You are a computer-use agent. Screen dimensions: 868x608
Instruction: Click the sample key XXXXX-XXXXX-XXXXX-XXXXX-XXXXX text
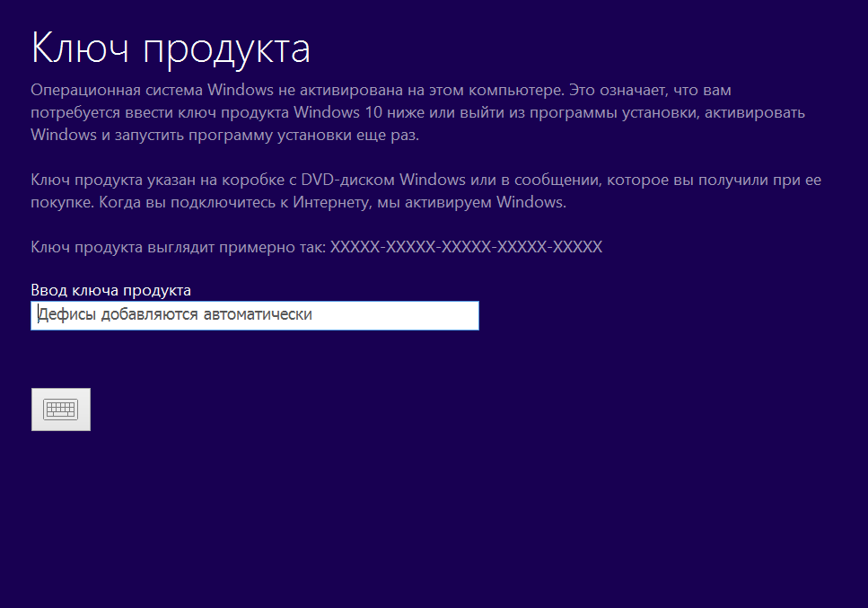point(466,247)
